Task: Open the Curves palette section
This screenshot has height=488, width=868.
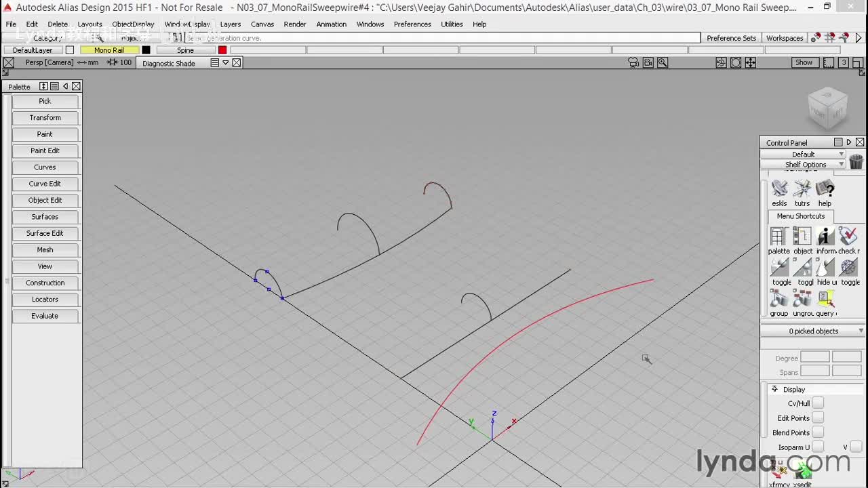Action: pyautogui.click(x=45, y=167)
